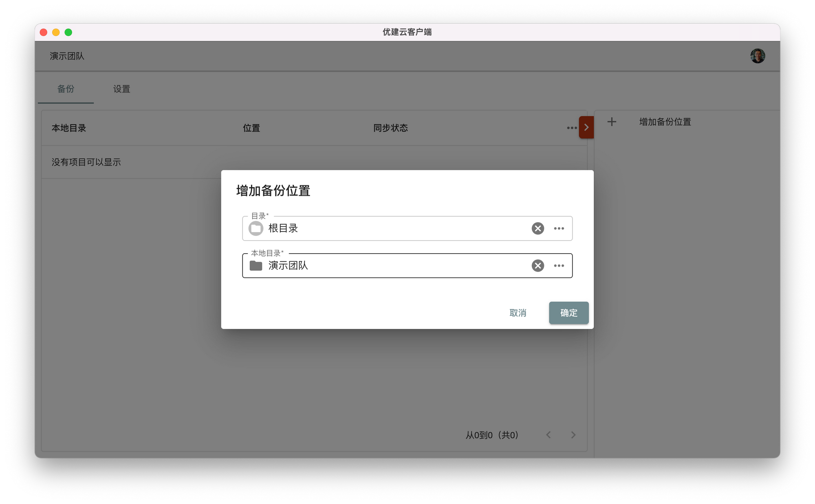Viewport: 815px width, 504px height.
Task: Clear the 演示团队 local directory field
Action: point(537,266)
